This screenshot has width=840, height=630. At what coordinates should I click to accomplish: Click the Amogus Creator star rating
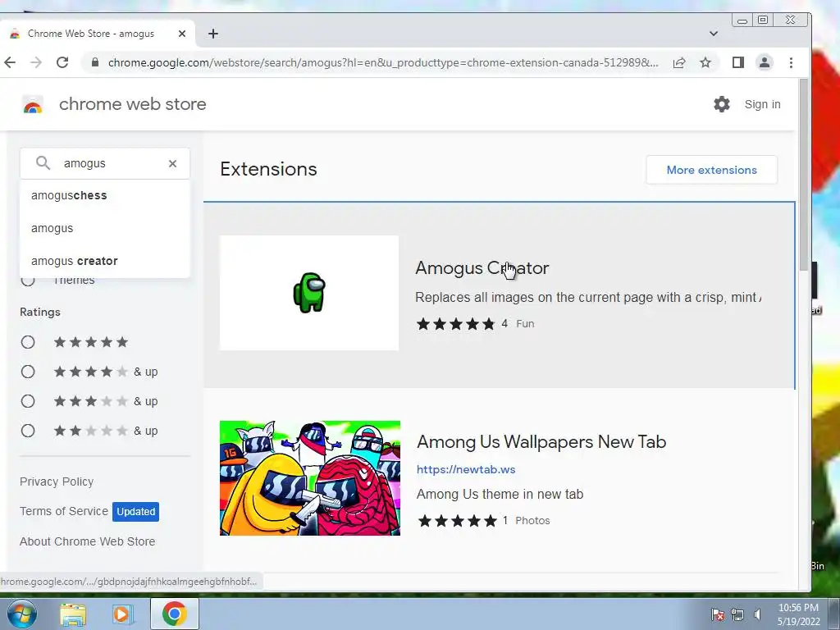[x=456, y=323]
